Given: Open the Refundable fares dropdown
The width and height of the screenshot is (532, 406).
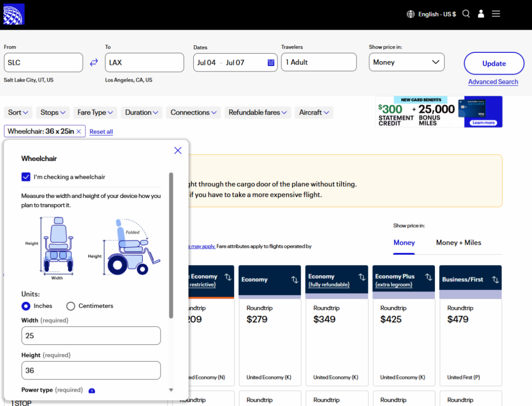Looking at the screenshot, I should [x=258, y=113].
